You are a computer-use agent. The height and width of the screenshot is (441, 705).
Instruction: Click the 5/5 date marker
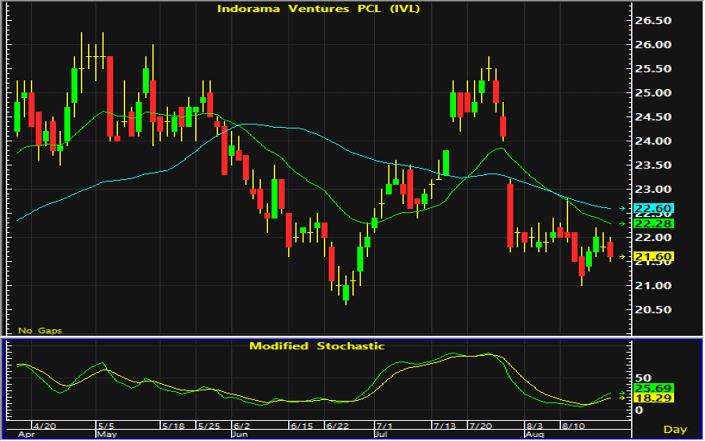(x=107, y=426)
